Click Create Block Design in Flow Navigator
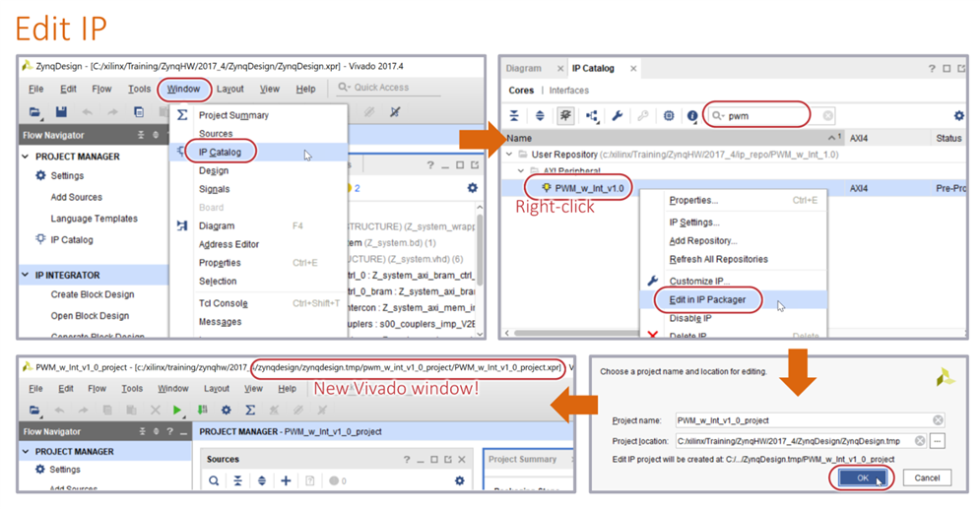Image resolution: width=980 pixels, height=509 pixels. pos(93,294)
